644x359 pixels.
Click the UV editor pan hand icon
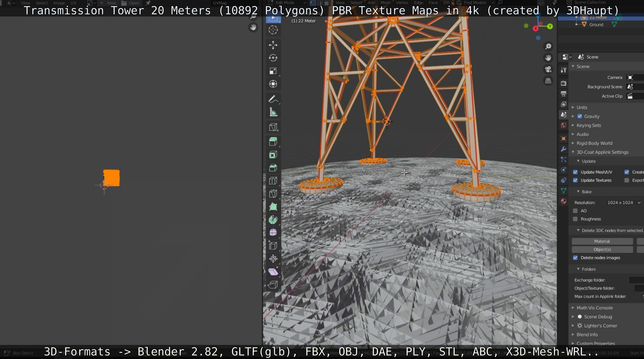point(253,27)
